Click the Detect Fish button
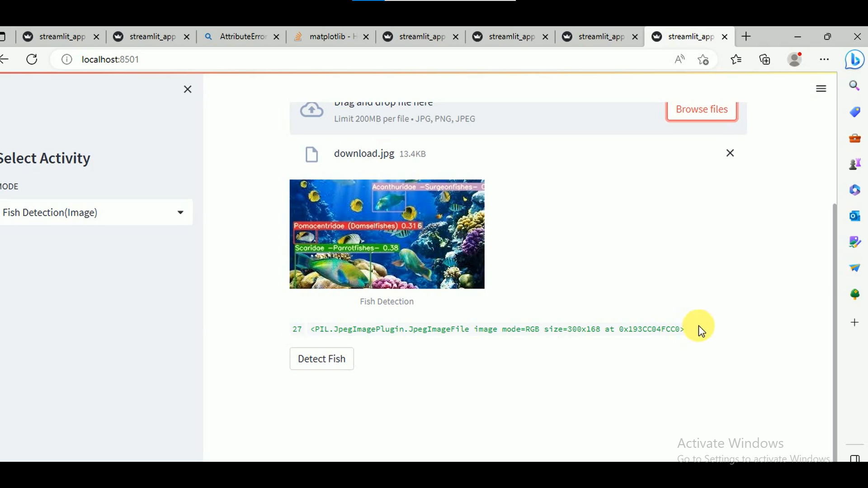 (x=321, y=358)
